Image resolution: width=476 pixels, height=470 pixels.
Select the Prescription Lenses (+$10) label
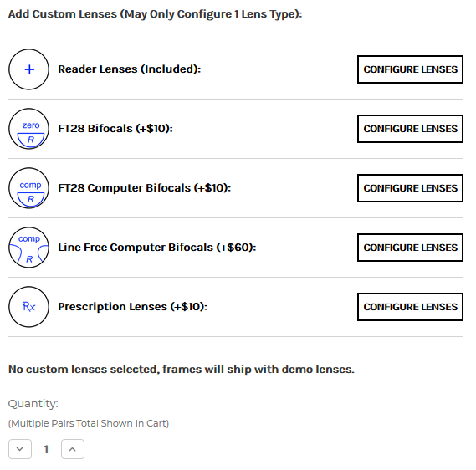click(133, 307)
